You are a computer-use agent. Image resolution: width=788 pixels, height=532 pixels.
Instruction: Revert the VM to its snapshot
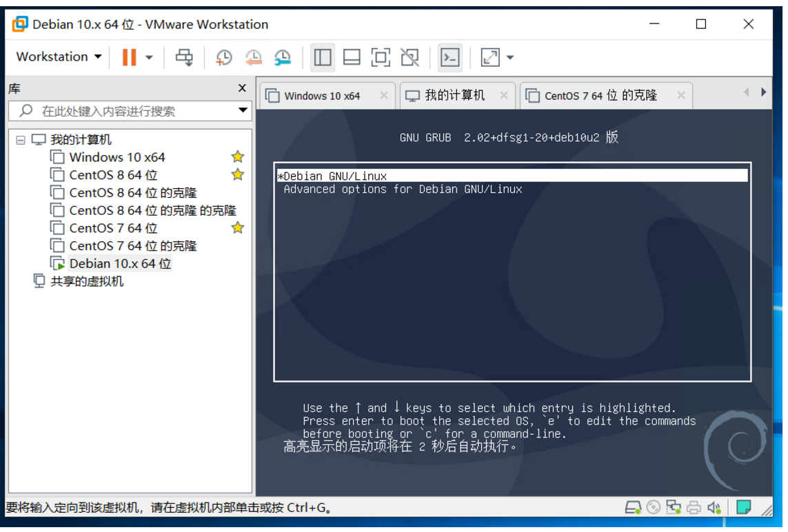(x=253, y=57)
